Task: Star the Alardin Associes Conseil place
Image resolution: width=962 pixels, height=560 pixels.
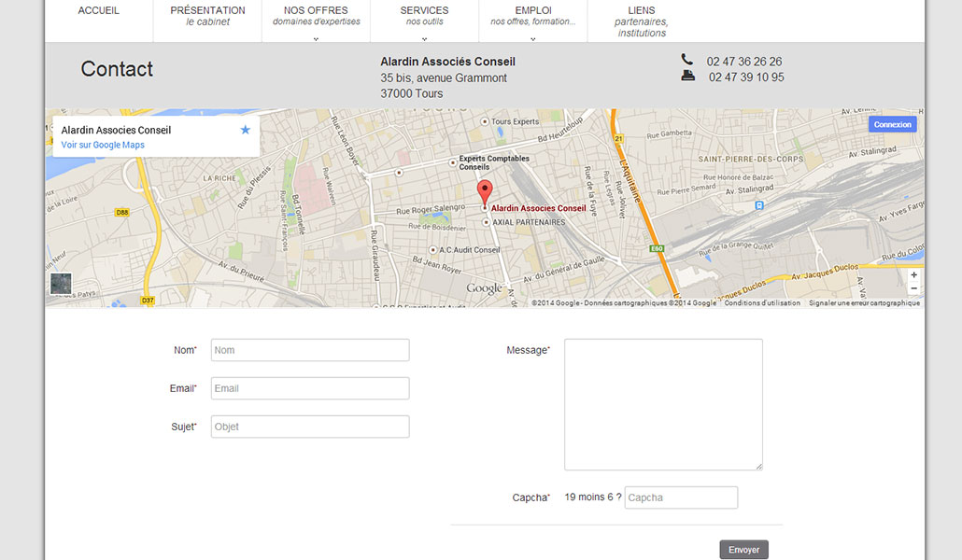Action: (x=246, y=130)
